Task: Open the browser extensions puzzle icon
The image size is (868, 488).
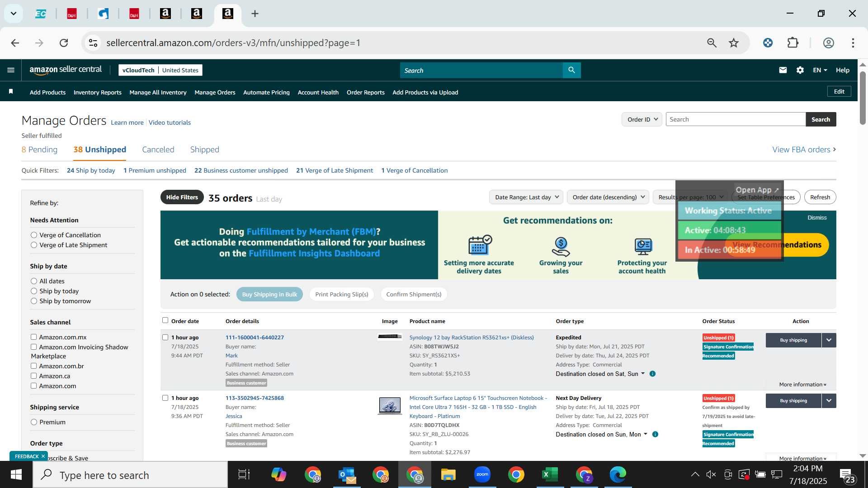Action: (793, 43)
